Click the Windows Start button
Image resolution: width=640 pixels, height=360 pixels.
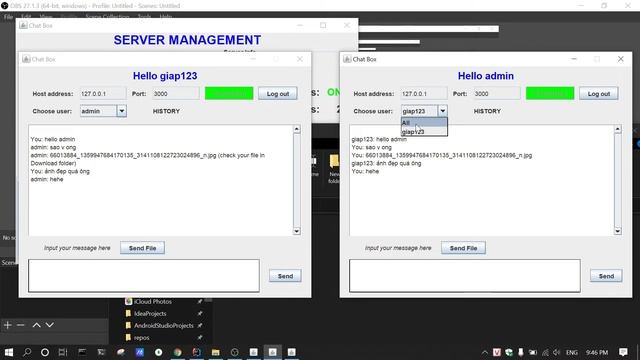pyautogui.click(x=9, y=352)
